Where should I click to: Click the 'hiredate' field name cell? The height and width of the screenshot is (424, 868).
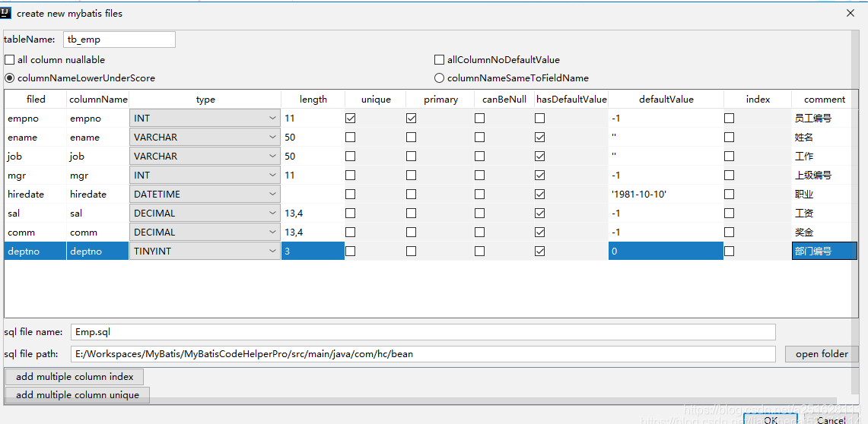click(x=36, y=194)
